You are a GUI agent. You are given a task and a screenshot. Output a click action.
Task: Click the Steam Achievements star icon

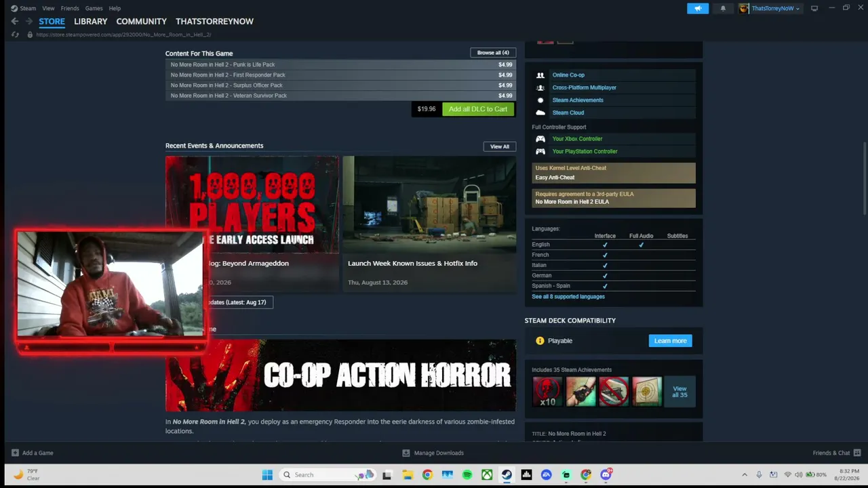(540, 100)
